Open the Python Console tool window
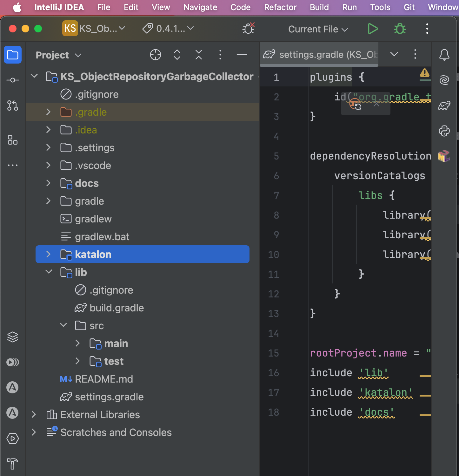 (444, 131)
